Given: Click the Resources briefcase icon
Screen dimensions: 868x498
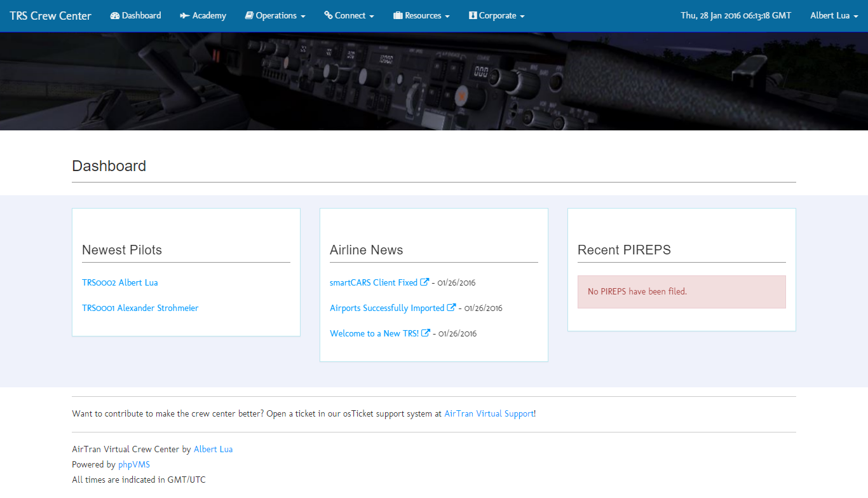Looking at the screenshot, I should pos(398,15).
